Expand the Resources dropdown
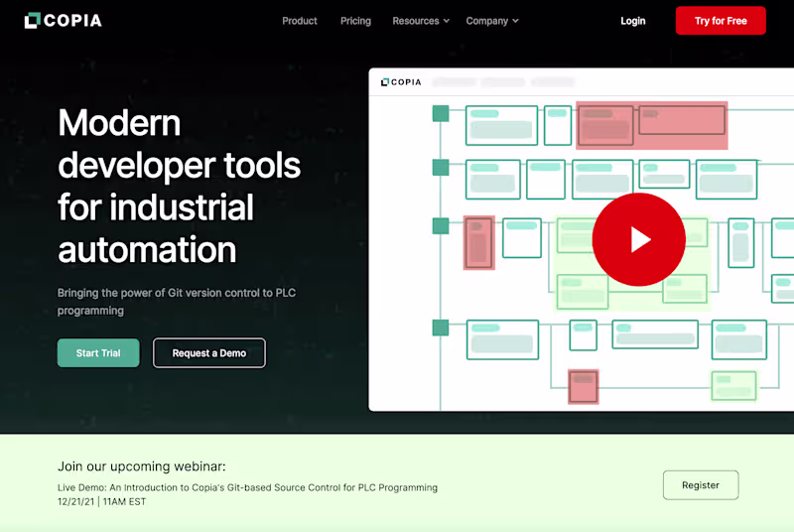 pos(421,21)
